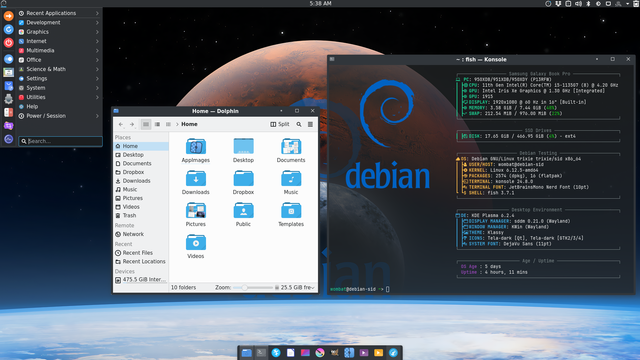Click the orange arrow logout icon in launcher sidebar
The width and height of the screenshot is (640, 360).
[9, 16]
